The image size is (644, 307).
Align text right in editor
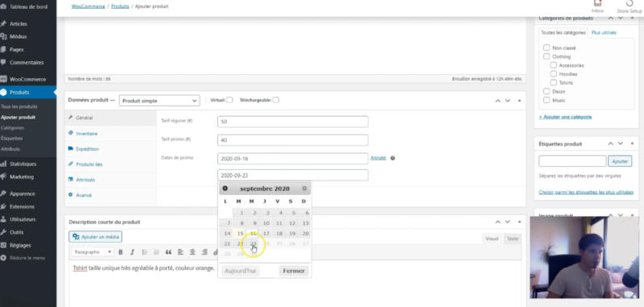(x=204, y=252)
